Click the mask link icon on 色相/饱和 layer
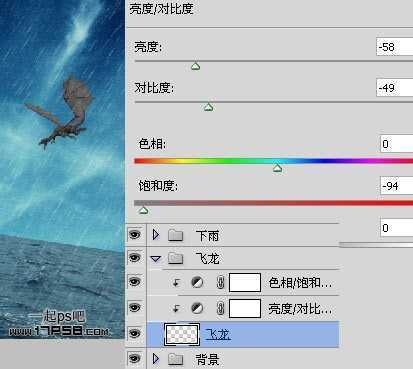The height and width of the screenshot is (369, 413). (x=220, y=283)
